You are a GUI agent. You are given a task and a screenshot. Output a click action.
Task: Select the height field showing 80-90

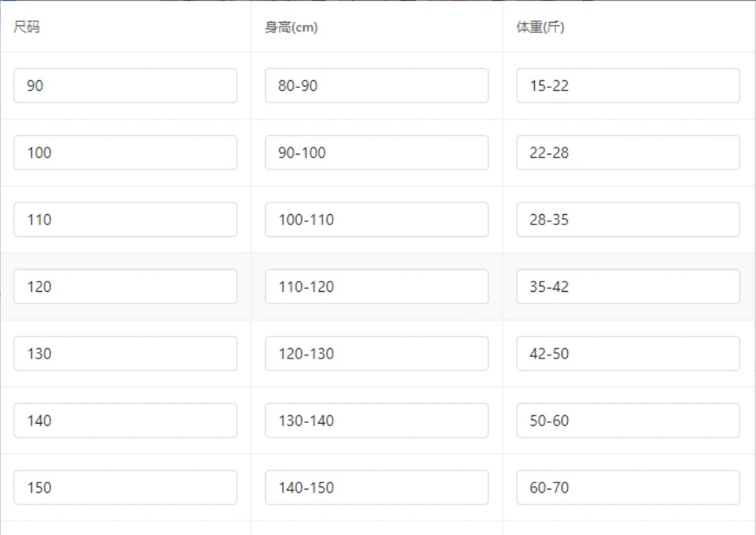pos(376,86)
